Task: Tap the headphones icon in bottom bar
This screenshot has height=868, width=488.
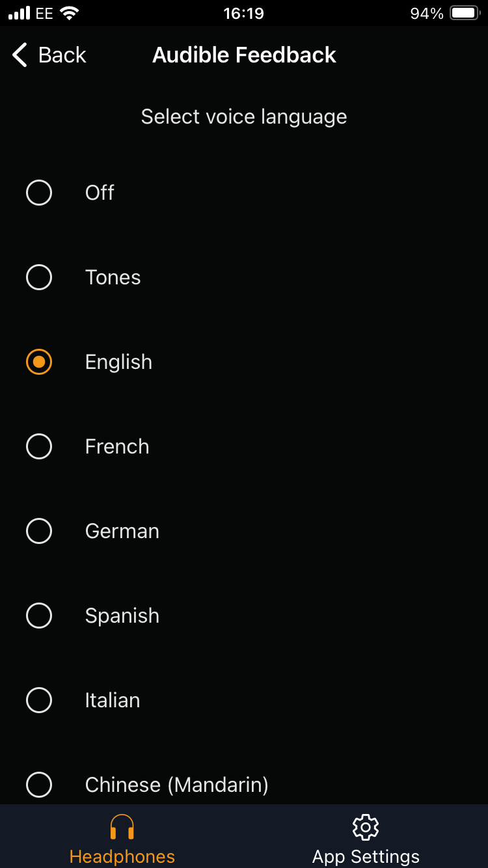Action: click(x=122, y=827)
